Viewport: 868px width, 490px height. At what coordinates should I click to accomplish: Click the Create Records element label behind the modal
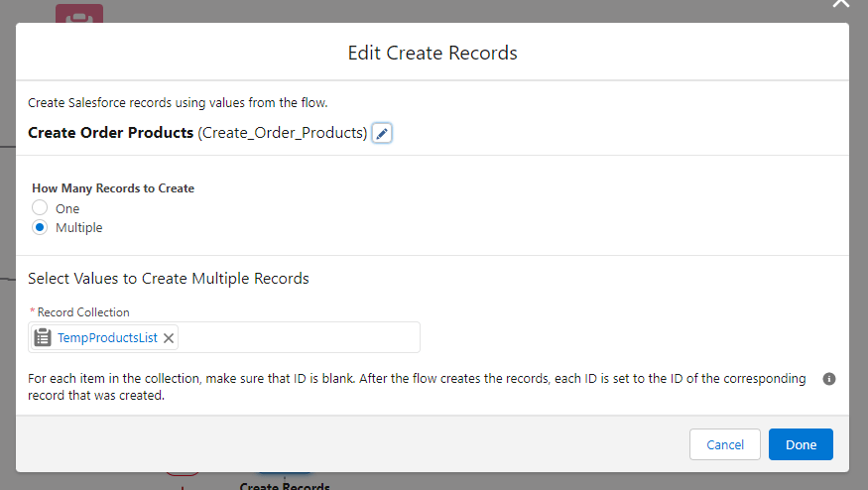point(285,485)
